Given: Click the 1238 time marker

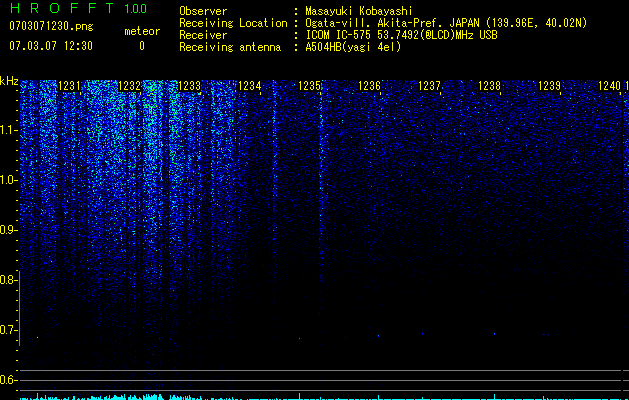Looking at the screenshot, I should click(489, 86).
